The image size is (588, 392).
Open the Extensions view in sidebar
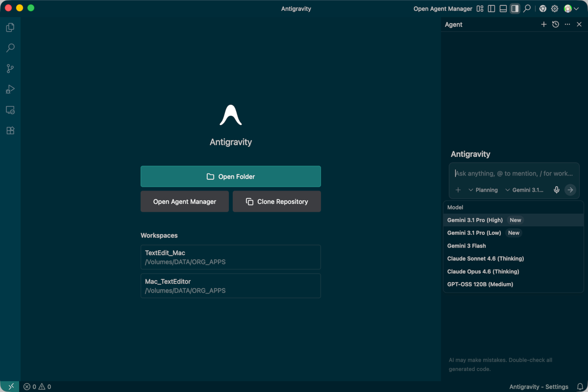click(10, 130)
